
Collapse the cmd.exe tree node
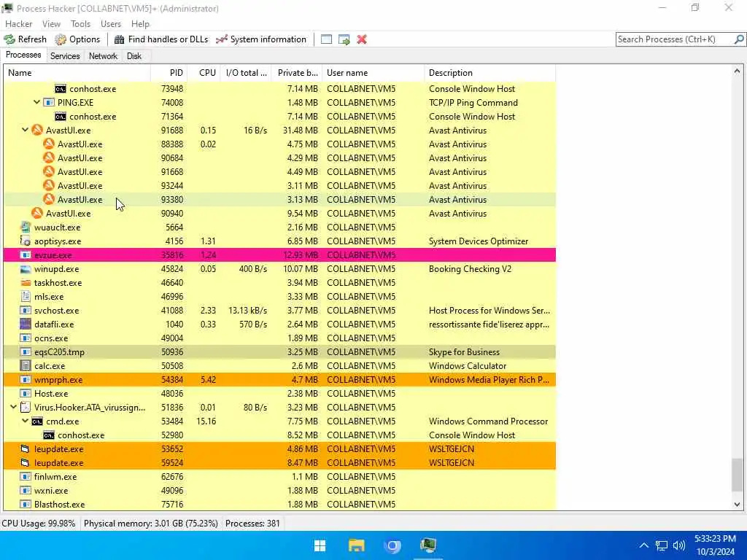[25, 421]
